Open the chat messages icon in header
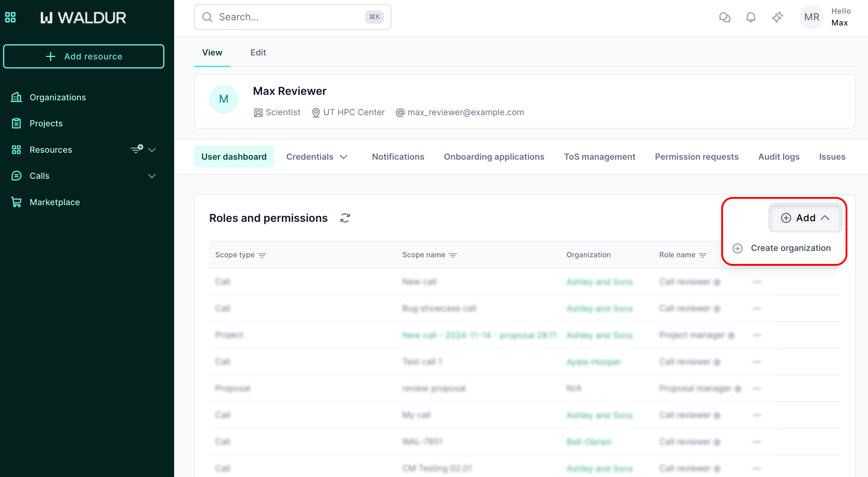Viewport: 868px width, 477px height. click(x=725, y=17)
